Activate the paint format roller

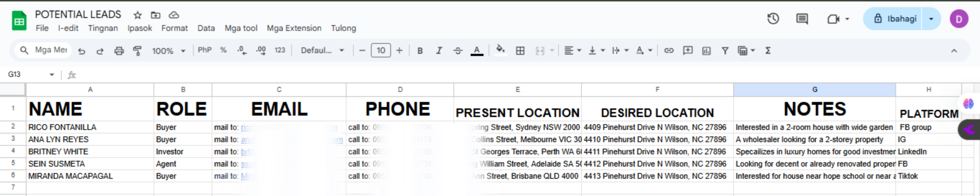pyautogui.click(x=137, y=51)
